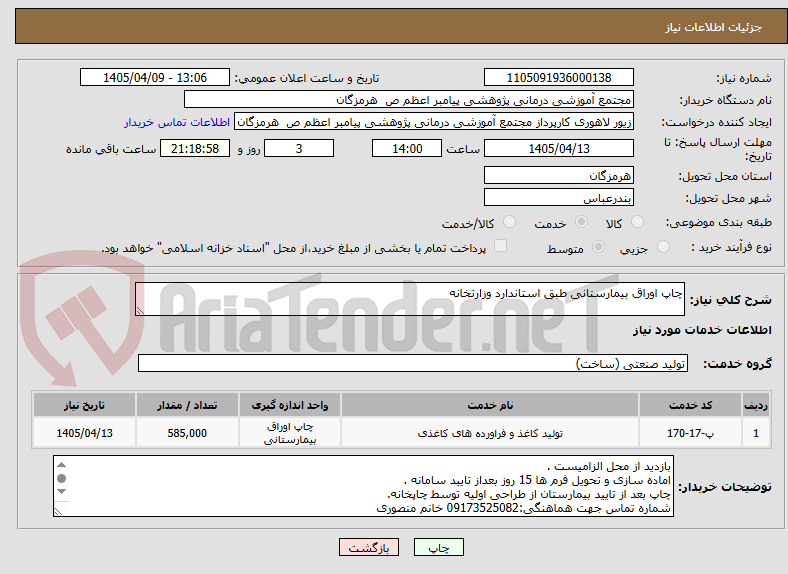Click the announcement date field 1405/04/09 - 13:06

[x=155, y=77]
